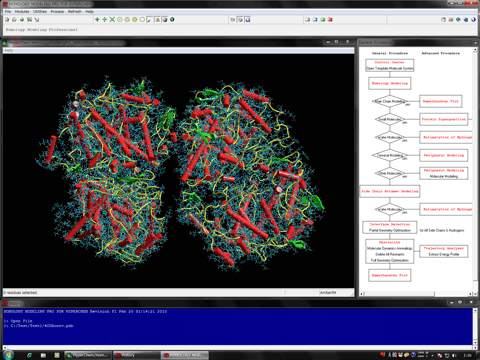Click the gray sphere toolbar icon
Screen dimensions: 480x360
click(165, 20)
